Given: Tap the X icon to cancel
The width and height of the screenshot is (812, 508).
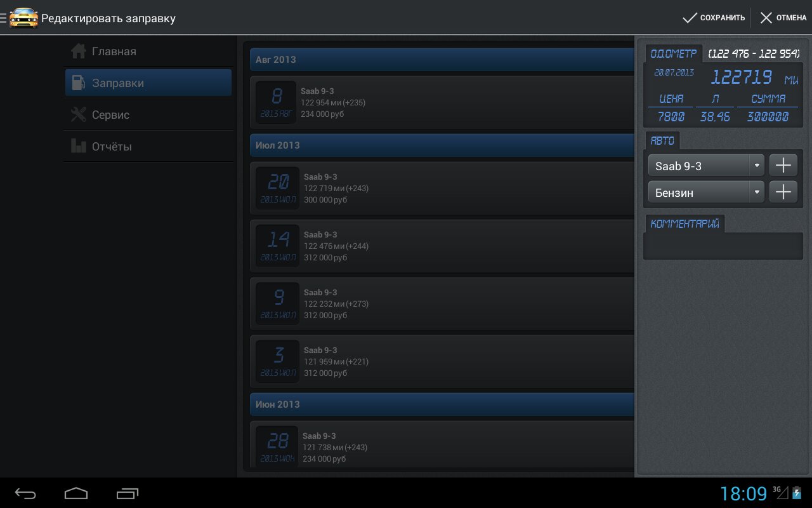Looking at the screenshot, I should pos(766,18).
